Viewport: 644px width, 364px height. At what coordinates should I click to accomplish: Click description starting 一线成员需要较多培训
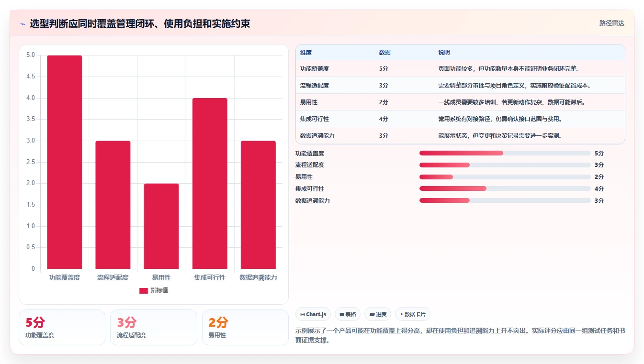[x=512, y=102]
